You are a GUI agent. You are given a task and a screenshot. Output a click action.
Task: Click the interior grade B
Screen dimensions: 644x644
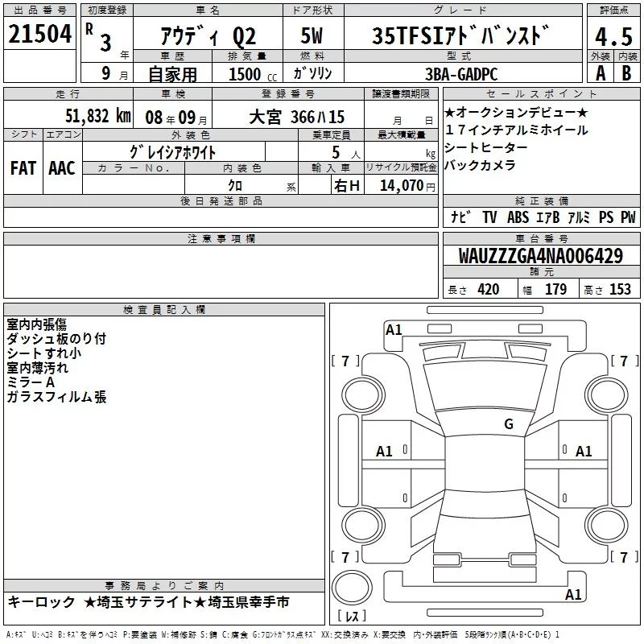(626, 73)
